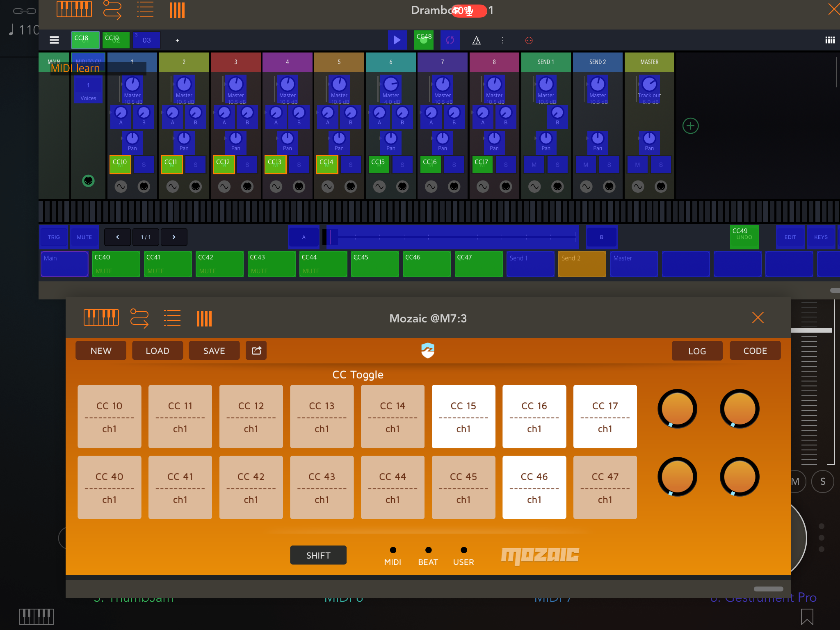The image size is (840, 630).
Task: Add a new scene tab with plus
Action: [177, 40]
